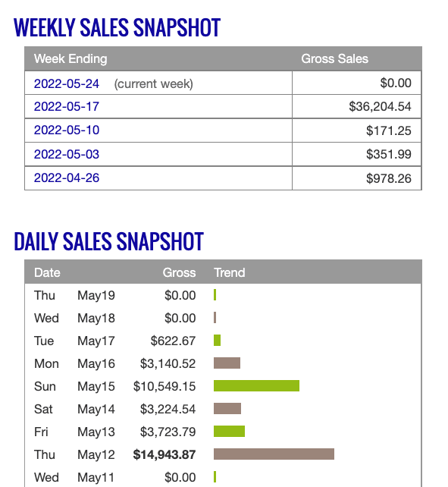Click the Mon May16 brown trend bar

coord(227,363)
